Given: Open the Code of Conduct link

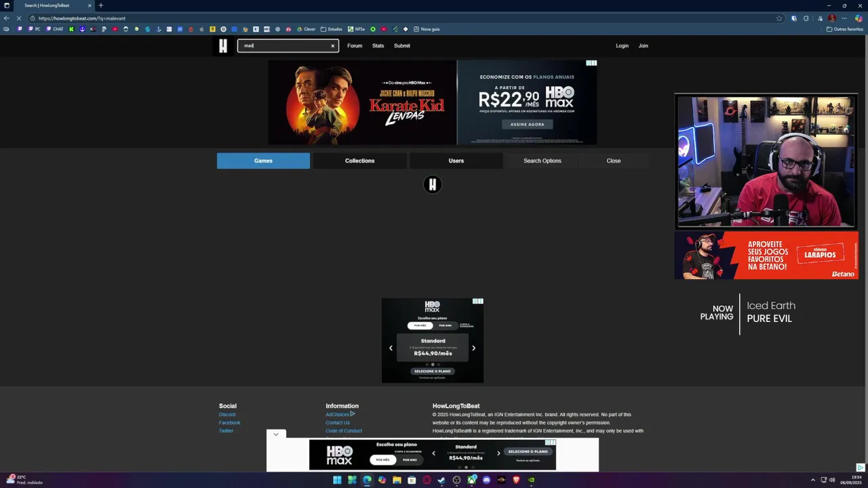Looking at the screenshot, I should [344, 430].
